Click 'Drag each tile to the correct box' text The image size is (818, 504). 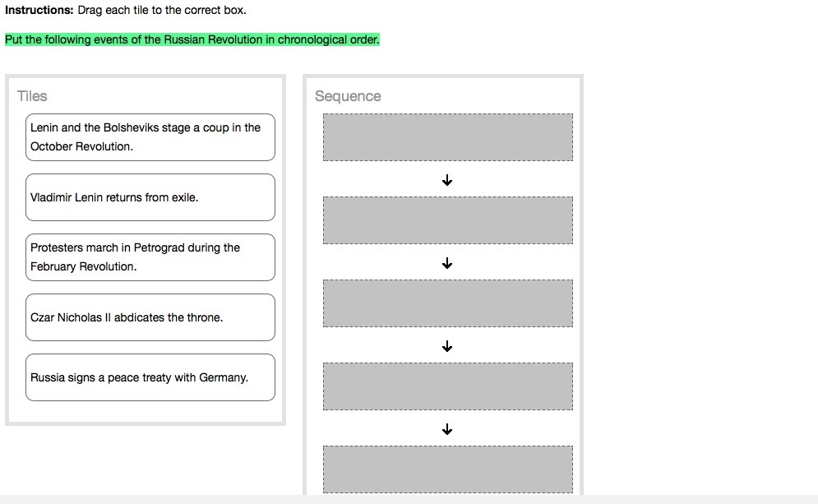162,11
